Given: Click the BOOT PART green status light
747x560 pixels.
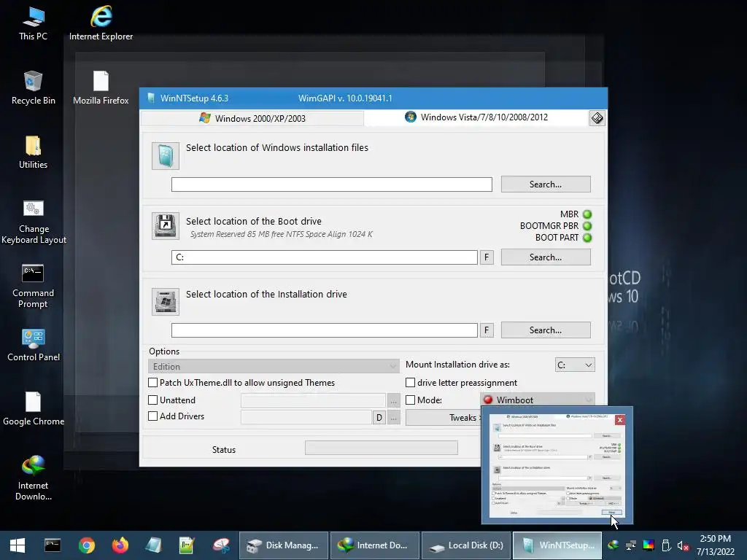Looking at the screenshot, I should click(x=587, y=238).
